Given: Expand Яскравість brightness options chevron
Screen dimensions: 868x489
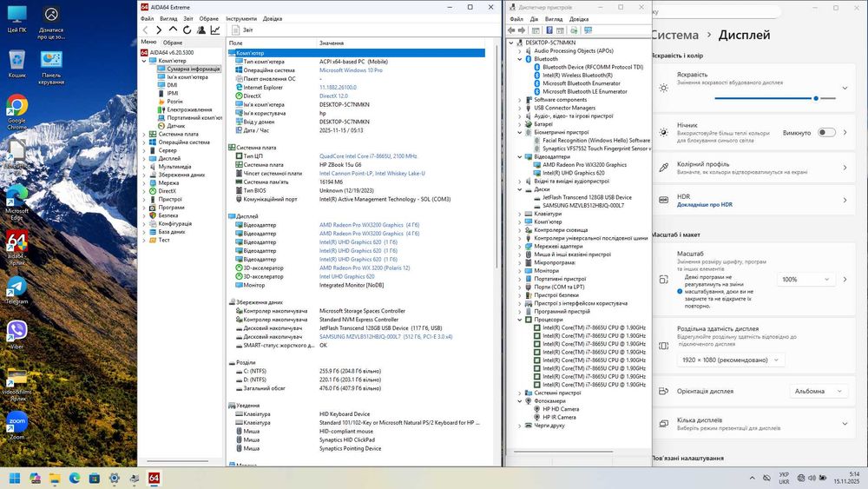Looking at the screenshot, I should 845,88.
